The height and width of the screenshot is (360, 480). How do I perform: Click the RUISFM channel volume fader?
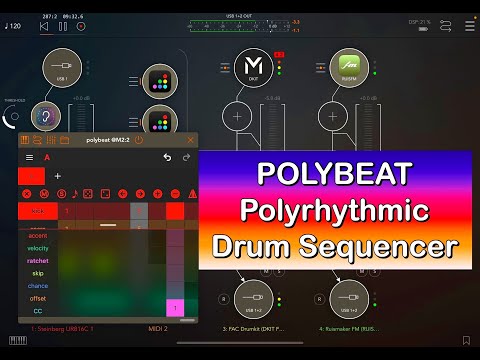pos(368,127)
